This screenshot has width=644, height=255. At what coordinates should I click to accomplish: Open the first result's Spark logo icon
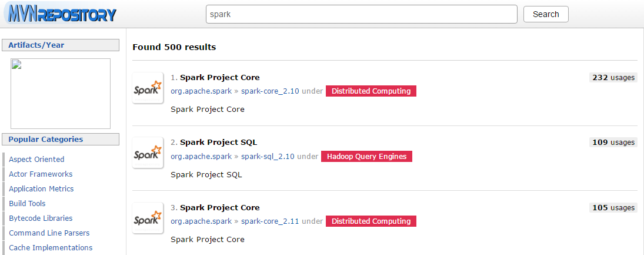pyautogui.click(x=148, y=88)
